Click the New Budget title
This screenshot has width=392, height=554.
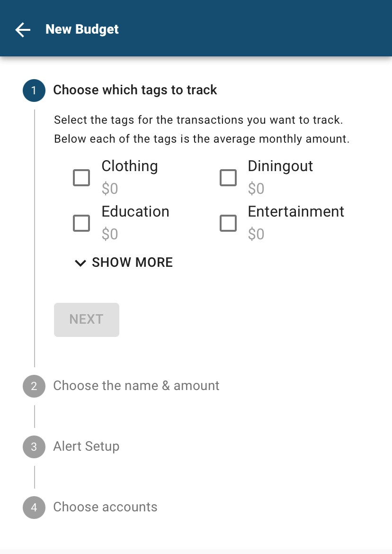pyautogui.click(x=82, y=29)
